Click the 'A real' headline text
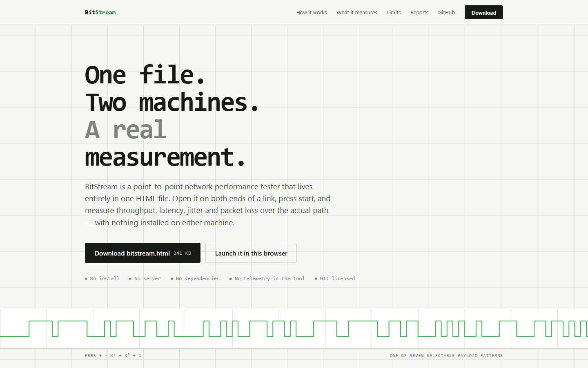 point(126,130)
